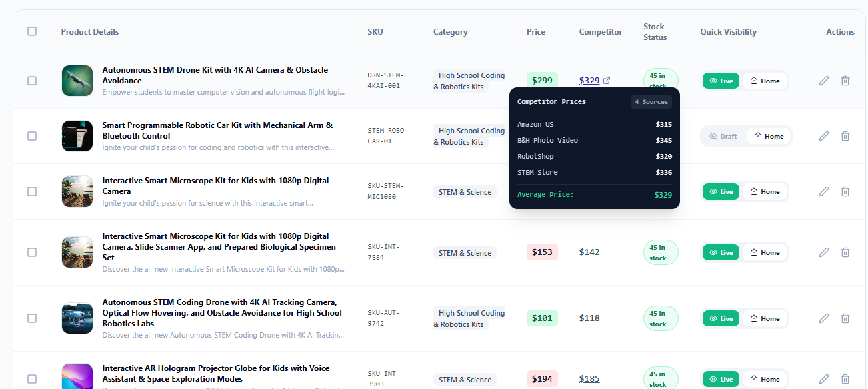
Task: Delete the Smart Programmable Robotic Car Kit
Action: point(845,136)
